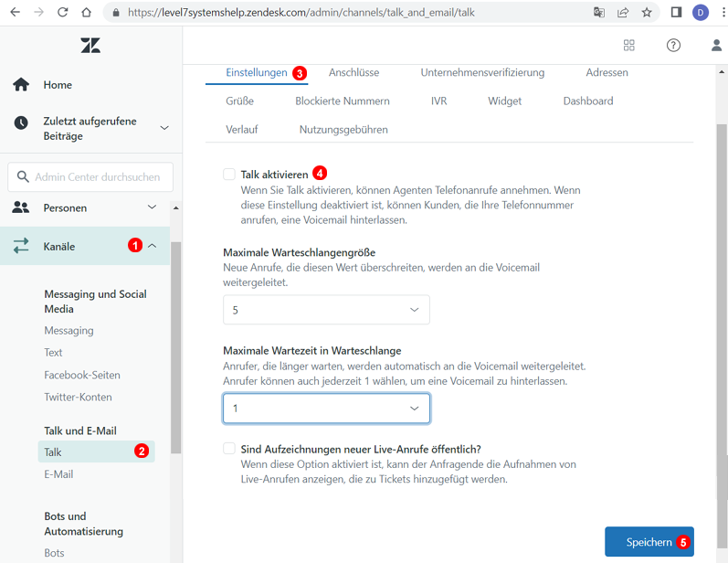Click sidebar scrollbar up arrow
Screen dimensions: 728x563
pos(176,207)
